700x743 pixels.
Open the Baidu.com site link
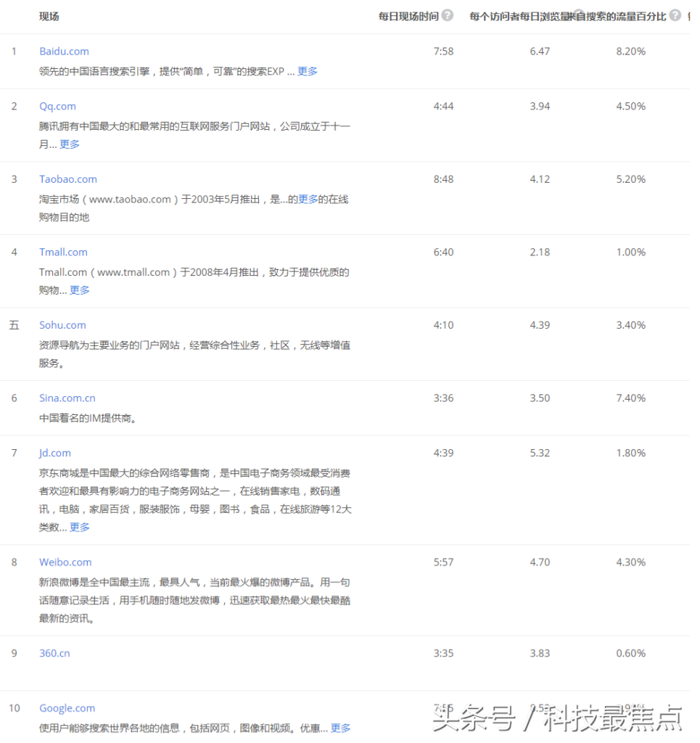(x=65, y=52)
